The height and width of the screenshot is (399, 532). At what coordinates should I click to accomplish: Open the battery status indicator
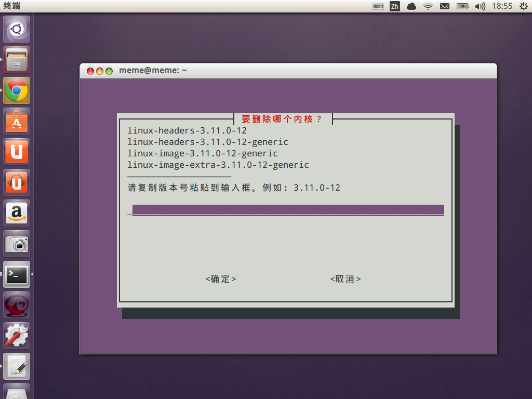click(x=462, y=6)
